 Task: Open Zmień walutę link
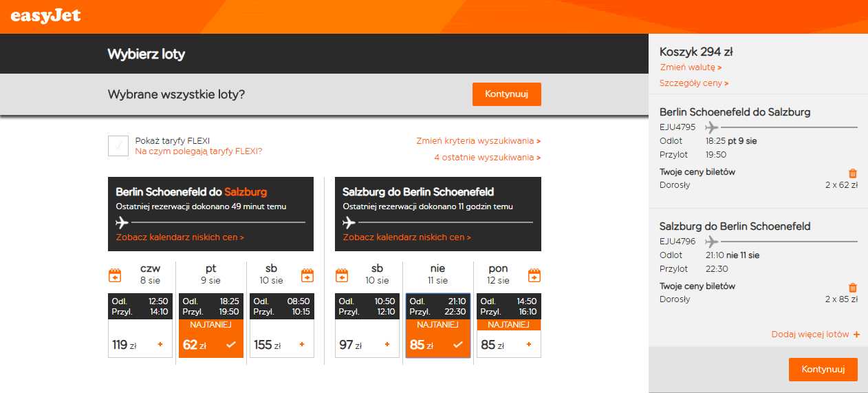pos(691,67)
